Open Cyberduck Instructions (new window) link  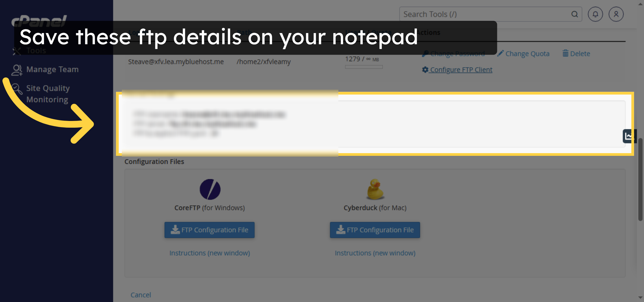(375, 253)
